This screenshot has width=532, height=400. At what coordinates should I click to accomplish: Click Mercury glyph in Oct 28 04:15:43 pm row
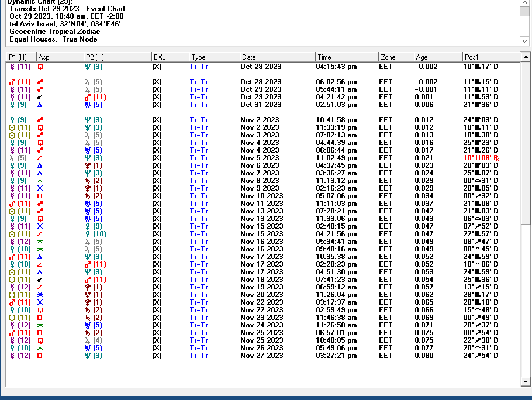(12, 67)
